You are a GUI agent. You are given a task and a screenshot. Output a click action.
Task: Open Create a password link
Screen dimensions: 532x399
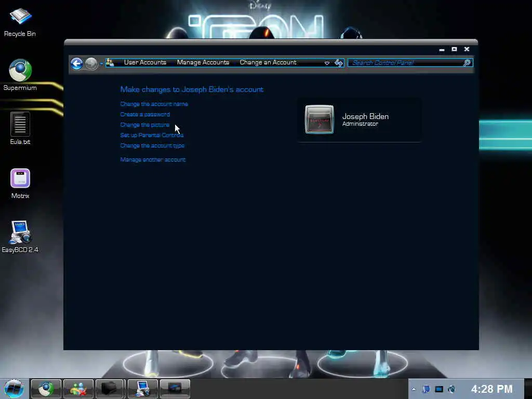[x=145, y=115]
